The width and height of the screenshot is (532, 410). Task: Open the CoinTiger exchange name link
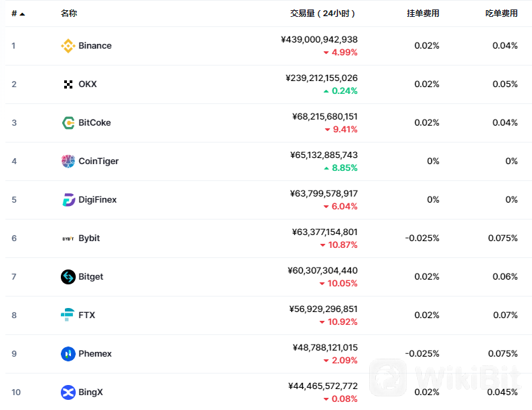pos(98,161)
